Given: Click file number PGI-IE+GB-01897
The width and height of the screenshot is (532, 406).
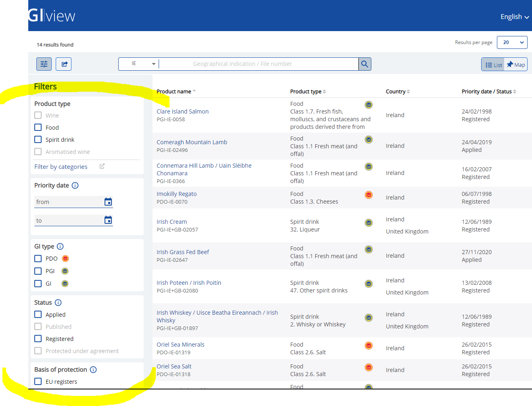Looking at the screenshot, I should pos(177,328).
